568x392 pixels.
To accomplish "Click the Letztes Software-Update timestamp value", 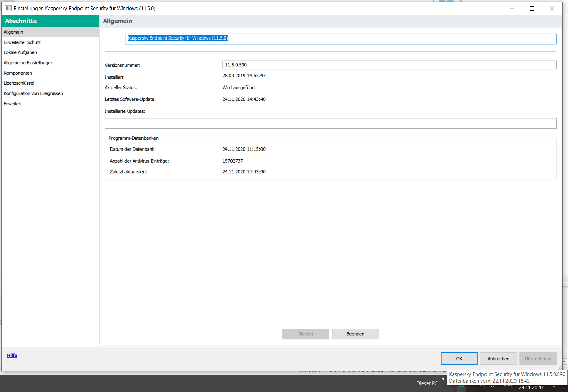I will [x=244, y=99].
